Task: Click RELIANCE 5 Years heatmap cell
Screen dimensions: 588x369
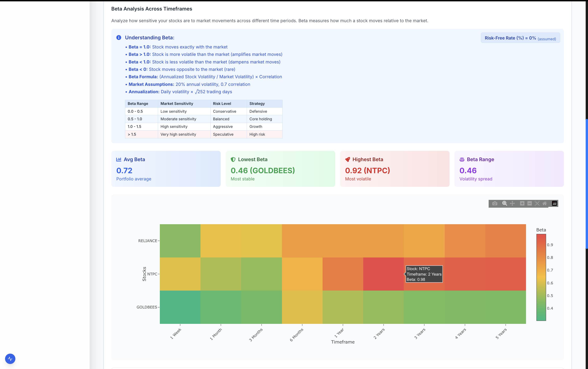Action: point(506,241)
